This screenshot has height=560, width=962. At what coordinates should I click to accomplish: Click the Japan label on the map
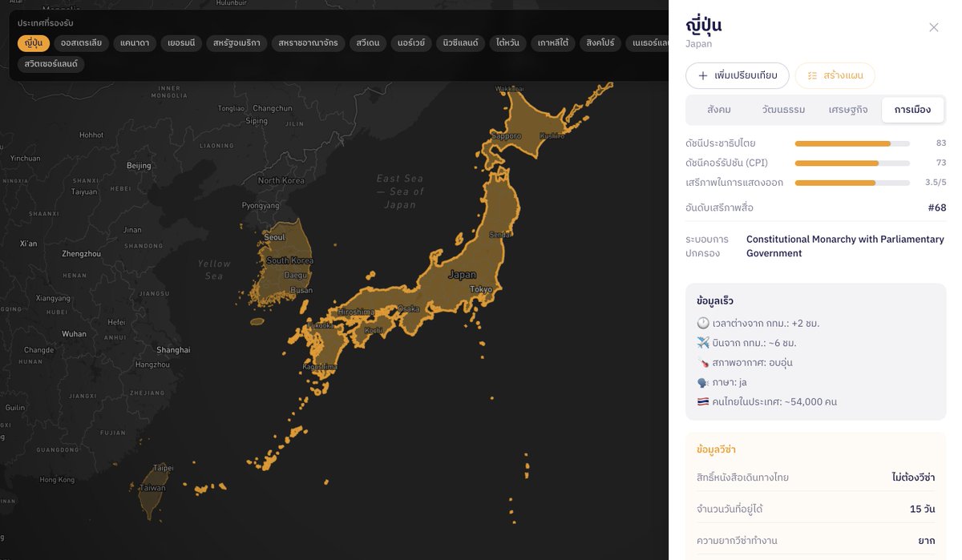pyautogui.click(x=462, y=275)
